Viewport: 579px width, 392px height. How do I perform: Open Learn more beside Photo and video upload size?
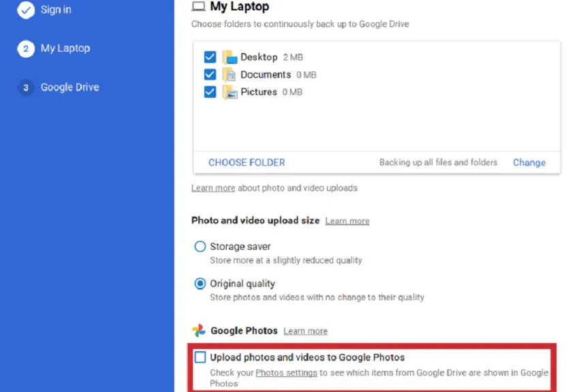click(x=347, y=221)
